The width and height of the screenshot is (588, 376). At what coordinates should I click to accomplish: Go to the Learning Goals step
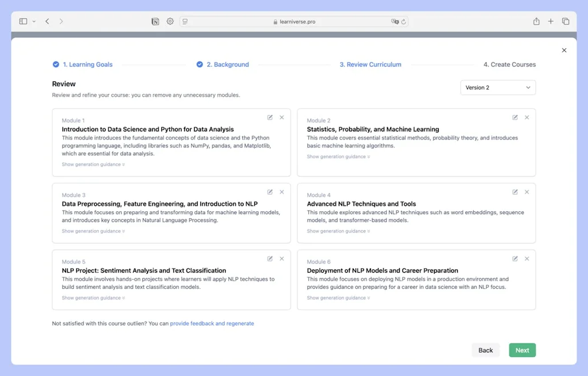point(87,65)
